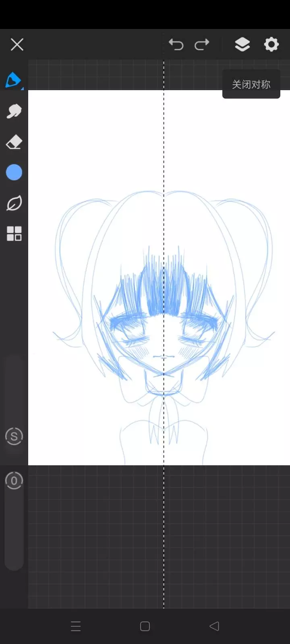Open the settings gear

271,44
